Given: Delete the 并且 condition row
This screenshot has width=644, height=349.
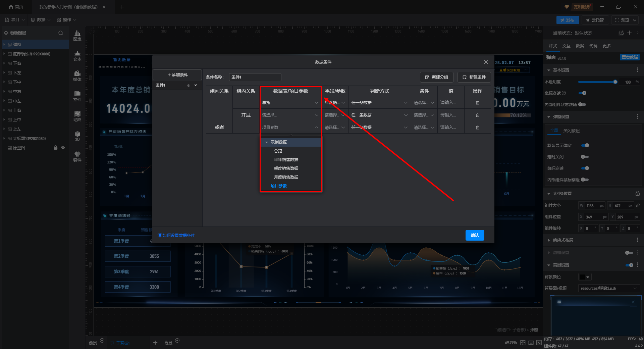Looking at the screenshot, I should pos(478,115).
